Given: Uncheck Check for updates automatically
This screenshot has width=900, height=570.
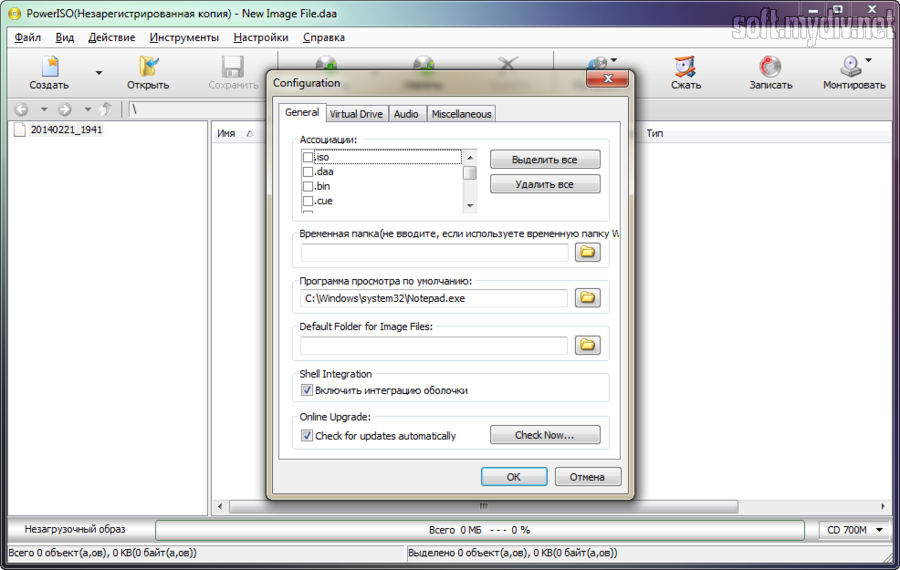Looking at the screenshot, I should [x=307, y=436].
